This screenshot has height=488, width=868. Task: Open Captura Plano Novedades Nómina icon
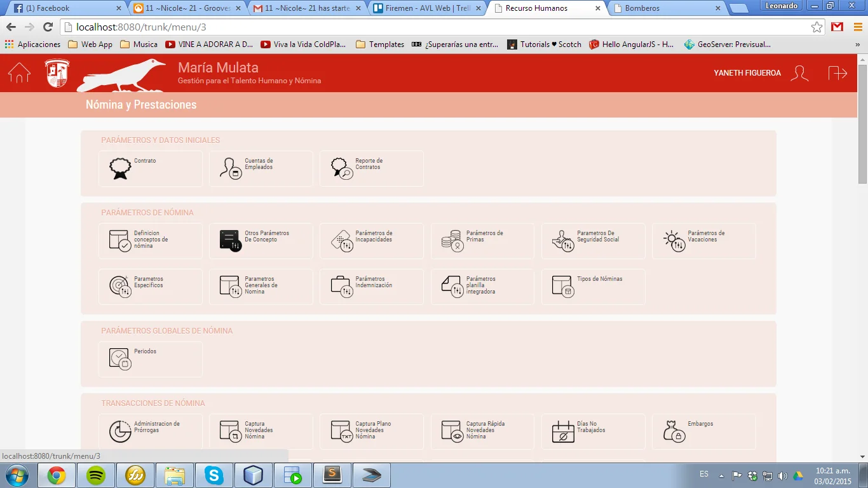(342, 431)
